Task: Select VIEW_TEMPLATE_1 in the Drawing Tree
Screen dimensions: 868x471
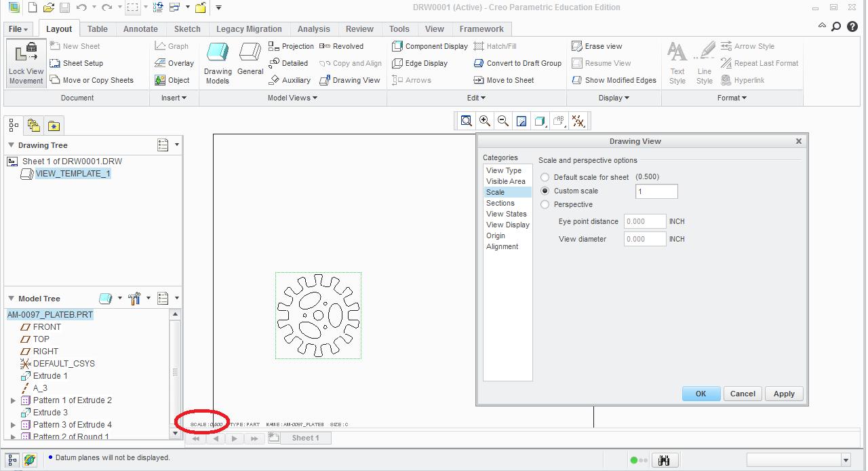Action: 73,174
